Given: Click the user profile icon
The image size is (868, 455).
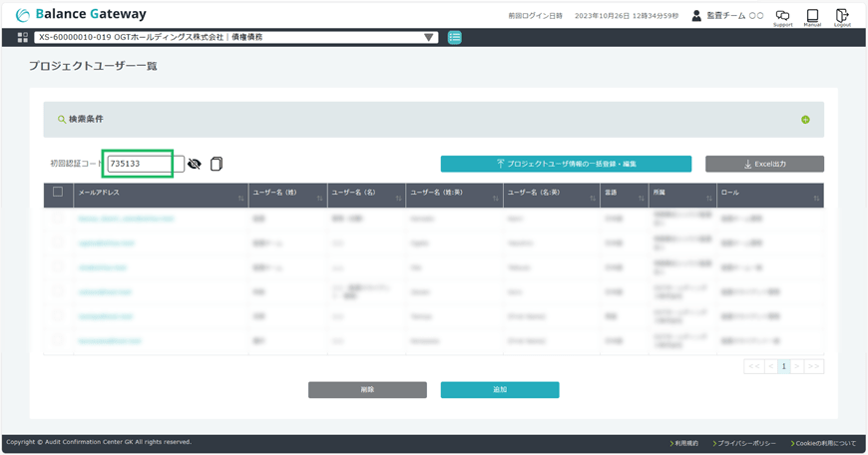Looking at the screenshot, I should [x=696, y=16].
